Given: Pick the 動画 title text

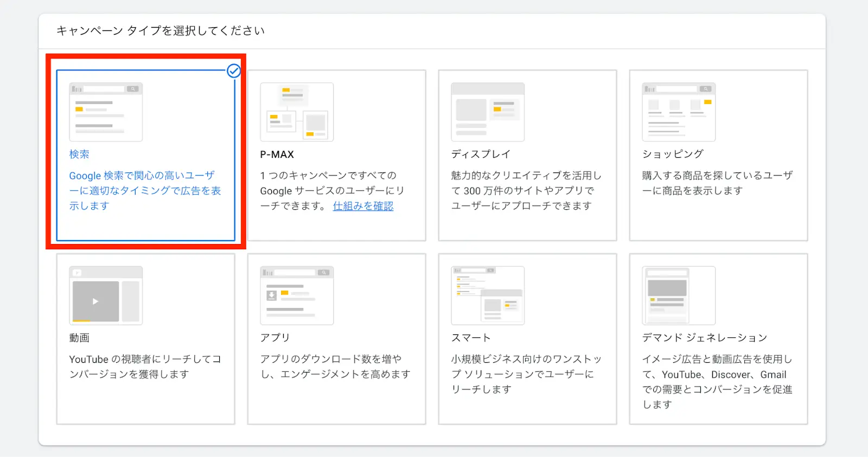Looking at the screenshot, I should [x=79, y=338].
